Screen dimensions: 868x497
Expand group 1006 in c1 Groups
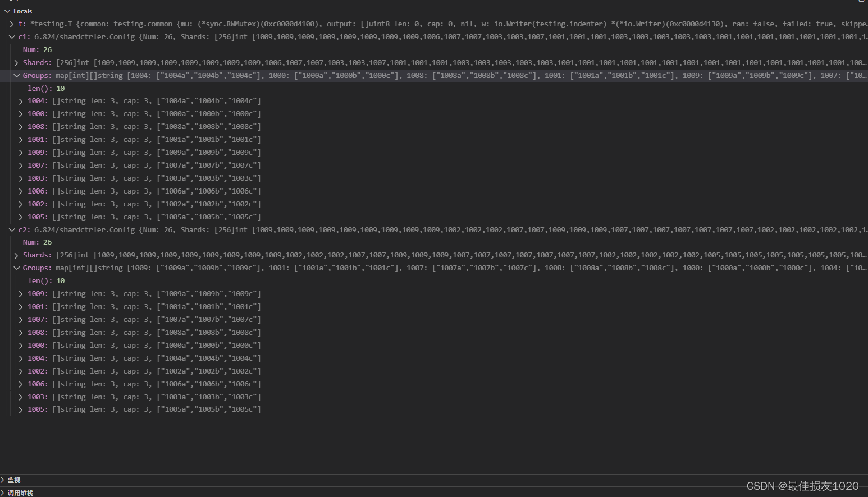click(x=21, y=191)
